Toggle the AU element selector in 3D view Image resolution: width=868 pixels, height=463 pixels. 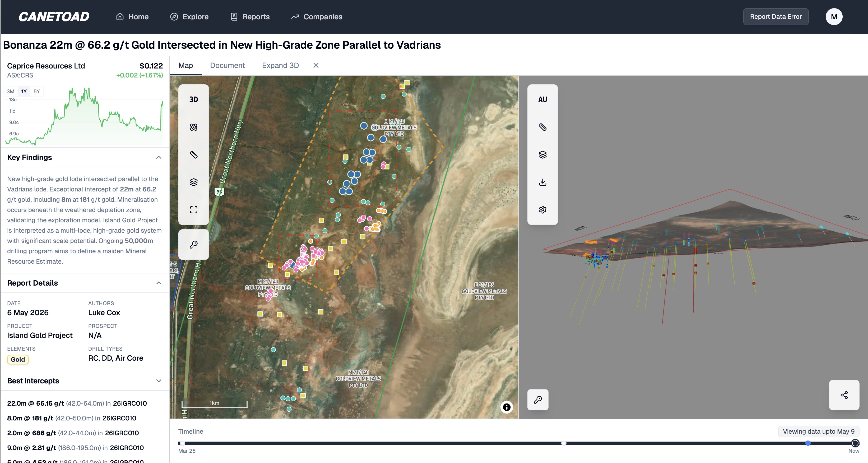(x=542, y=99)
